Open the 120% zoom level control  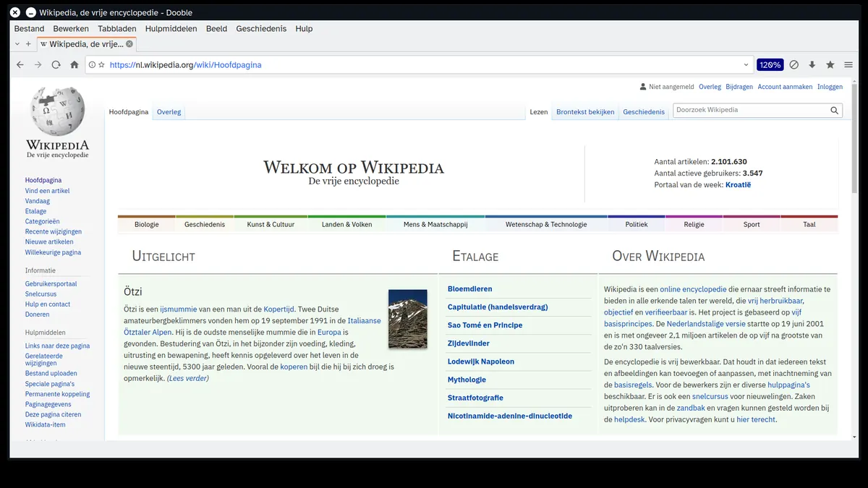[x=770, y=64]
